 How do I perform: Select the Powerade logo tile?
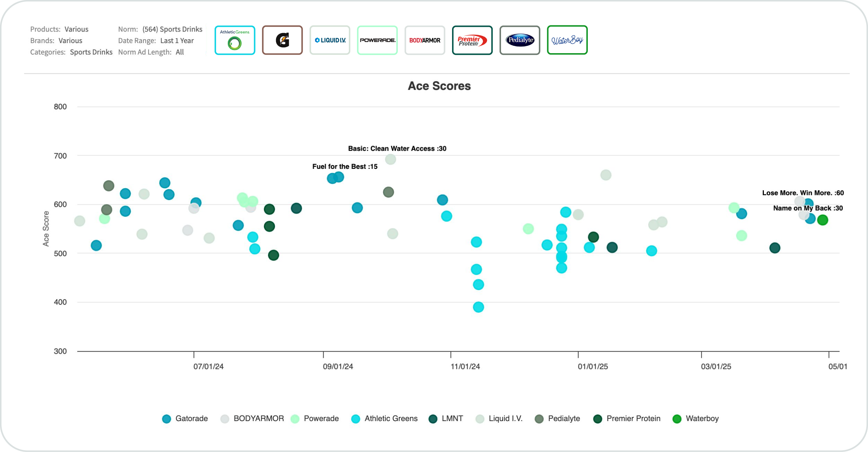377,40
